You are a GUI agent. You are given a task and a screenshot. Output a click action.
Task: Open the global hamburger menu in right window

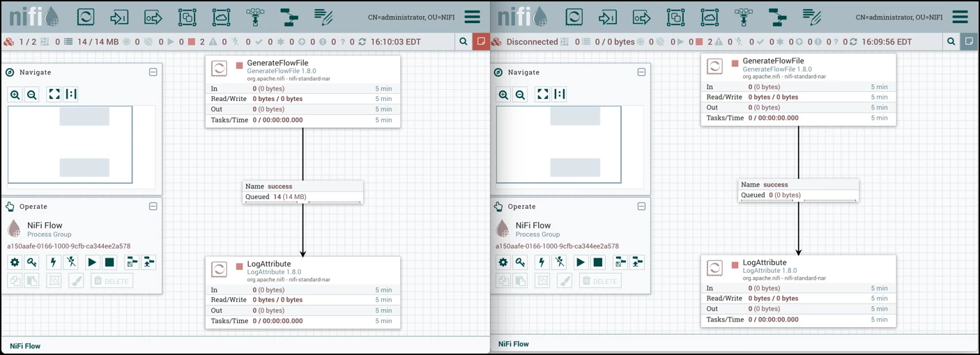pos(960,17)
